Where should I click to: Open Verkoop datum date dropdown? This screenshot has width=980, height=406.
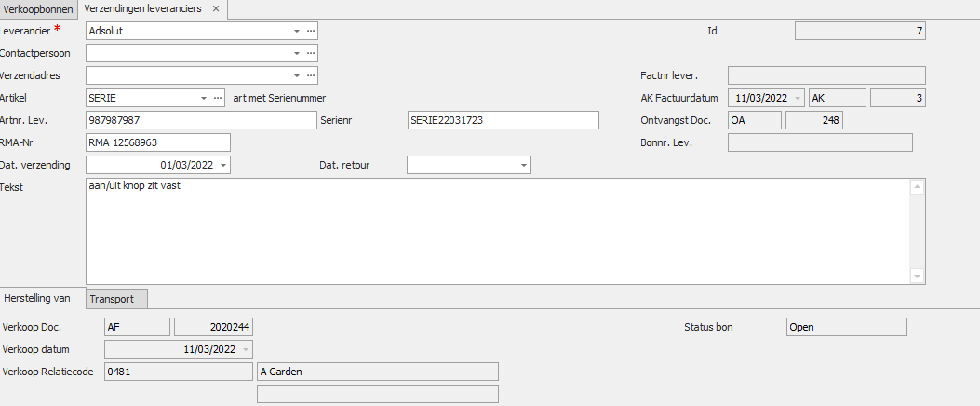pos(246,350)
